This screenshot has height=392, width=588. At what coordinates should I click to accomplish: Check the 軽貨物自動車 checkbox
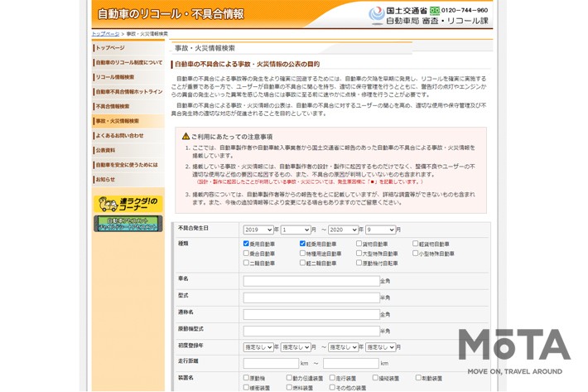(415, 244)
